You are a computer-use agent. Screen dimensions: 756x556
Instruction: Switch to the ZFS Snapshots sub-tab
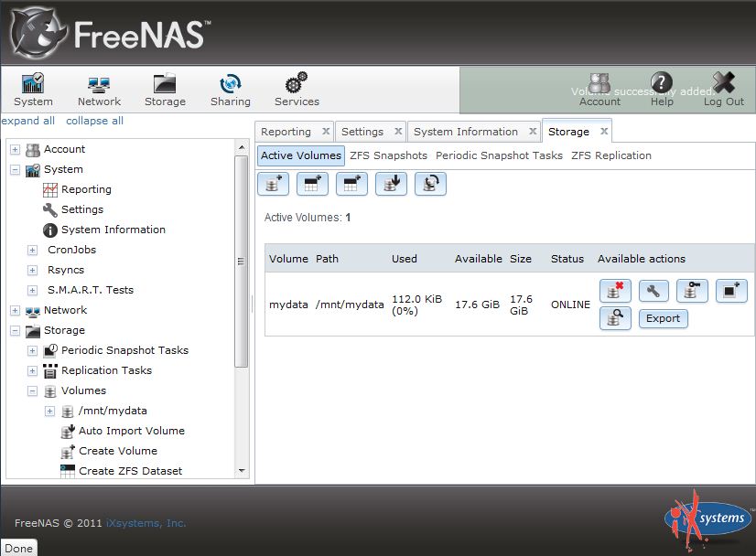point(388,155)
